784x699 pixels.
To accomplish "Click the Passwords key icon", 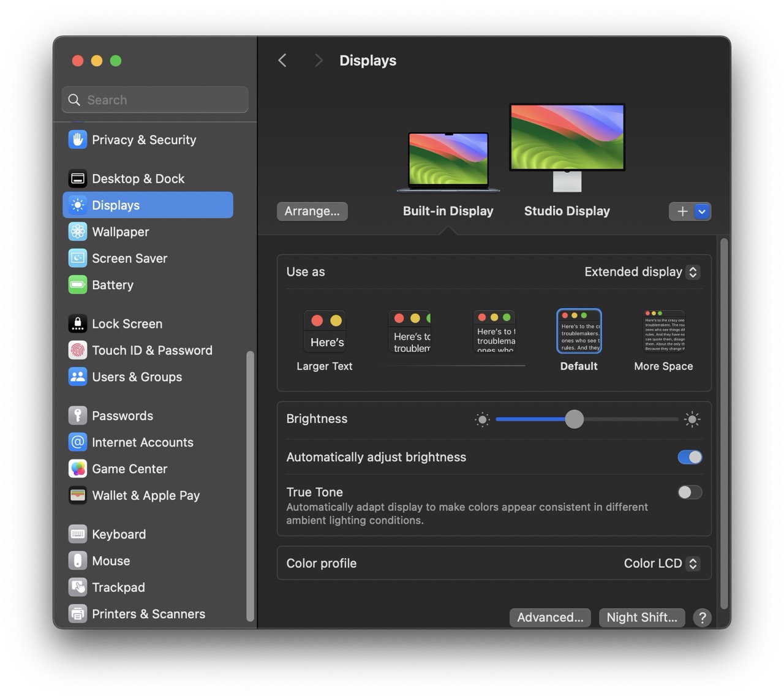I will 78,415.
